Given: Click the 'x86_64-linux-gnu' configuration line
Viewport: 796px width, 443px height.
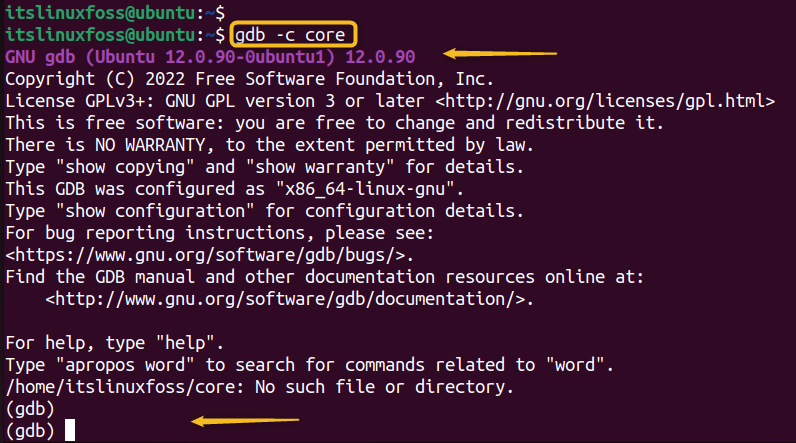Looking at the screenshot, I should (235, 189).
